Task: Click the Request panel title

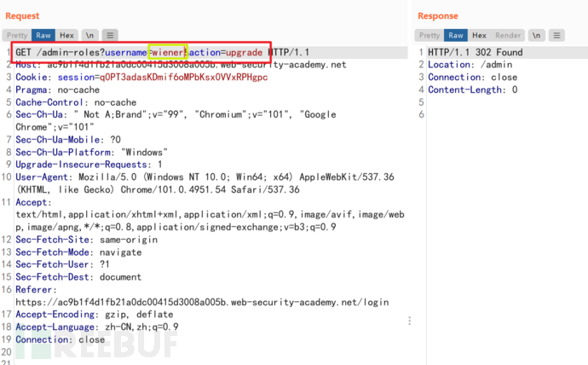Action: pyautogui.click(x=22, y=15)
